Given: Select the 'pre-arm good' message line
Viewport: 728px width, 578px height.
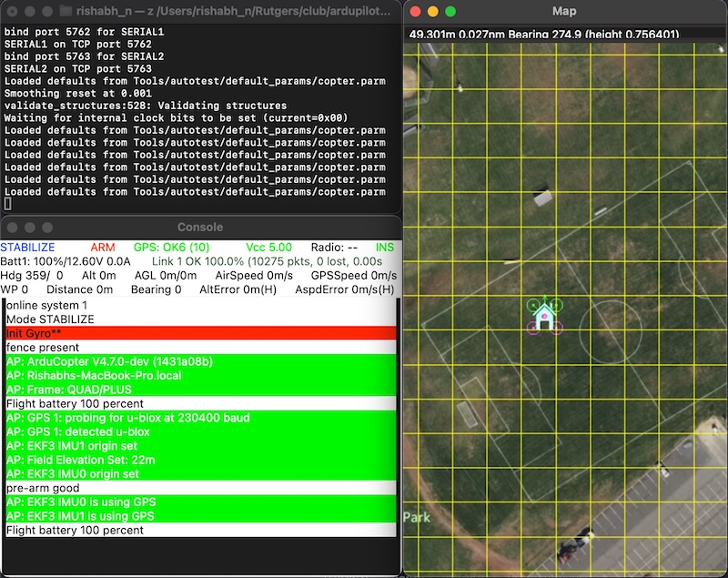Looking at the screenshot, I should pyautogui.click(x=200, y=488).
